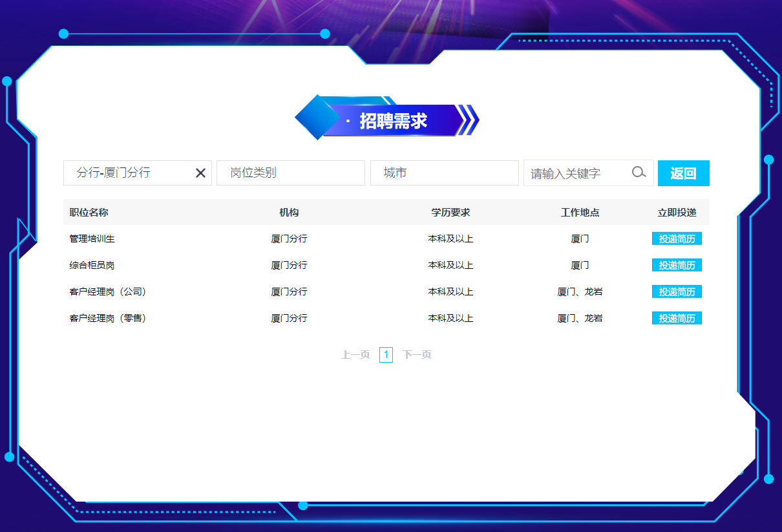
Task: Click the 职位名称 column header
Action: tap(89, 213)
